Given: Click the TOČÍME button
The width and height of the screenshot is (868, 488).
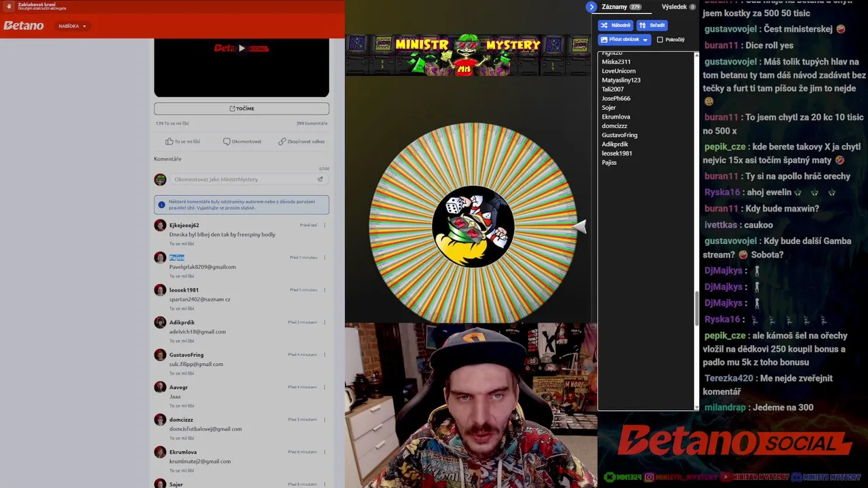Looking at the screenshot, I should tap(241, 108).
